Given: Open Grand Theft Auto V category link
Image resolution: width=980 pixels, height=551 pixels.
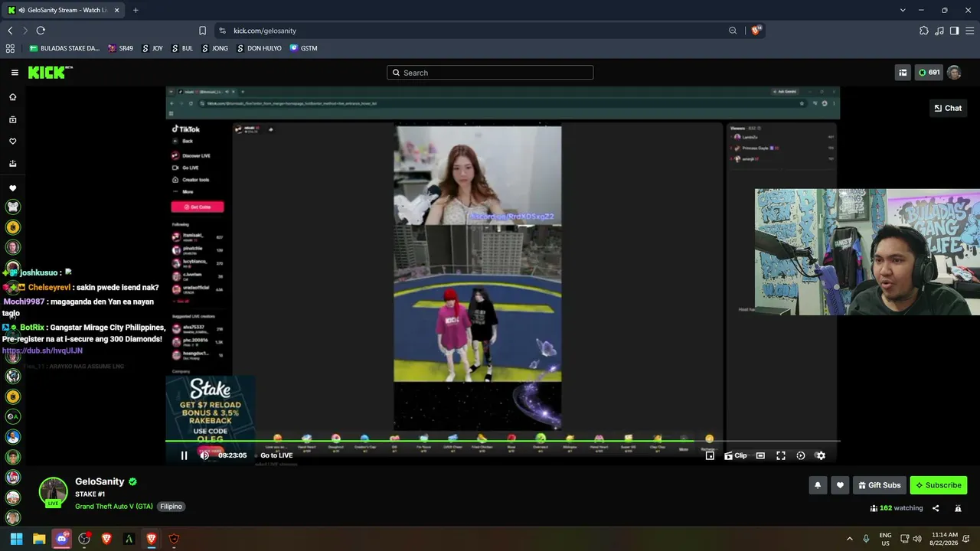Looking at the screenshot, I should coord(114,507).
